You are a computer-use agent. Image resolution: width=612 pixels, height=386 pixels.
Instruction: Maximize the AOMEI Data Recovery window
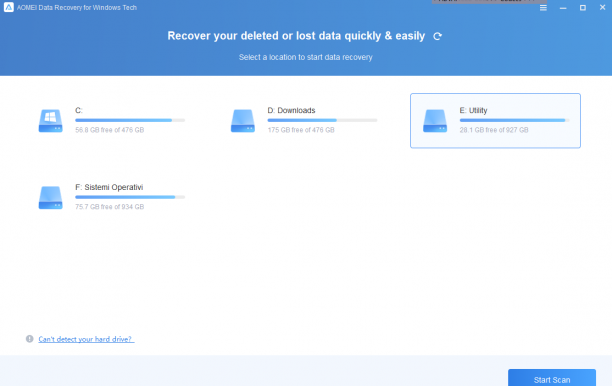coord(583,8)
